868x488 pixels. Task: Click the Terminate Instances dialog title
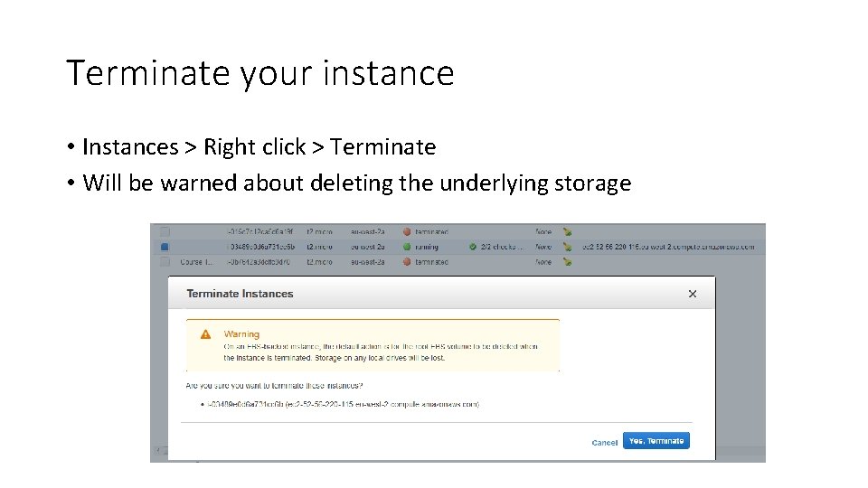click(240, 294)
